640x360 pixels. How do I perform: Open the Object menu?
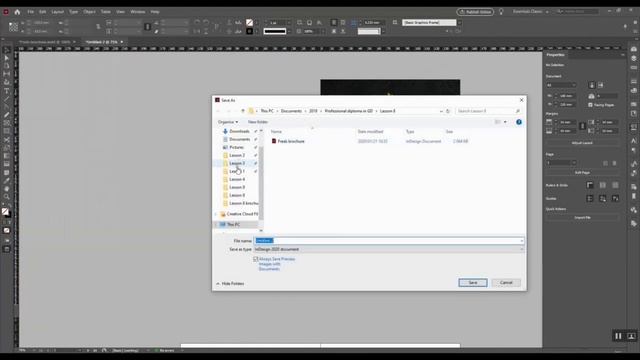point(89,12)
